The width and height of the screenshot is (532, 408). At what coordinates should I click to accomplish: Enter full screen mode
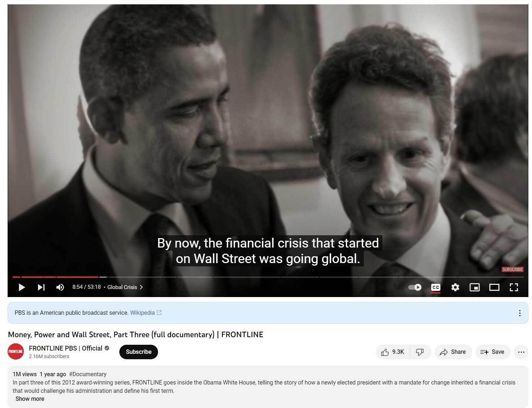pyautogui.click(x=514, y=287)
